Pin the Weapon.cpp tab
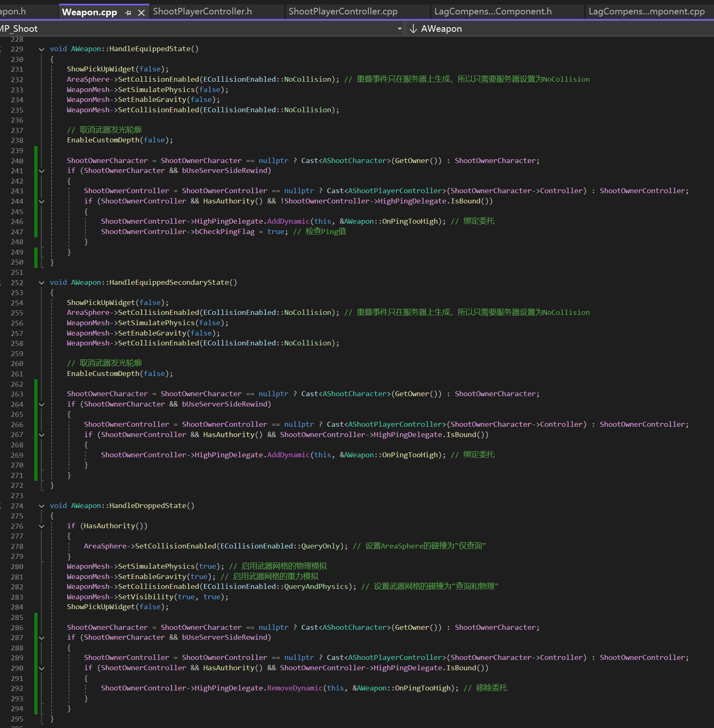The image size is (714, 728). click(x=128, y=13)
